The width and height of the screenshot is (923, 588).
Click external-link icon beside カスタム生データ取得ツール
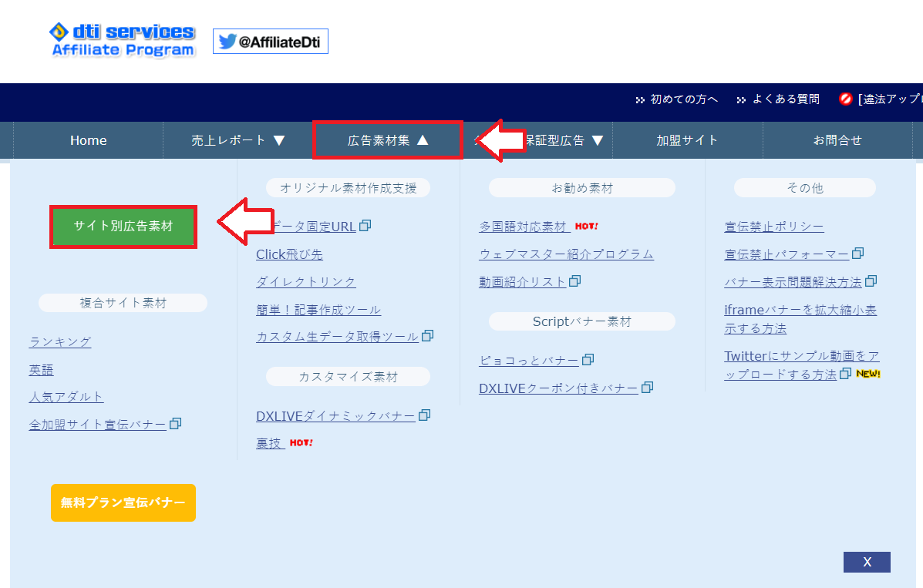click(x=427, y=335)
